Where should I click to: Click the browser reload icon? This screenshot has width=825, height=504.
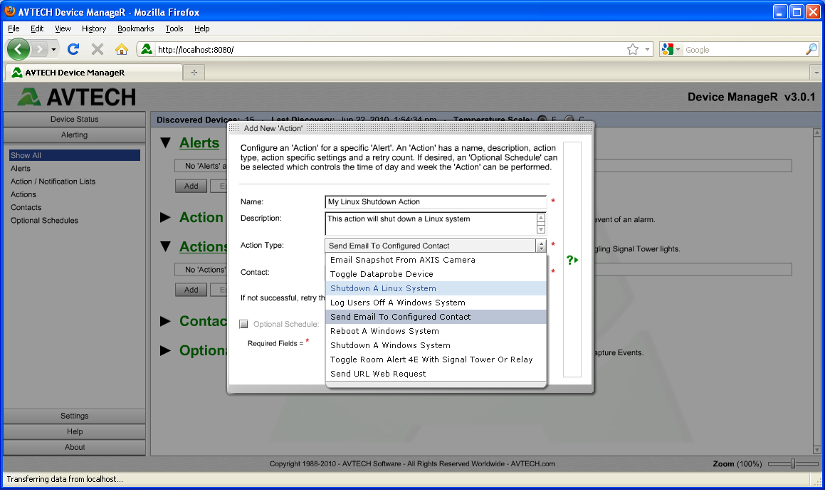point(73,49)
